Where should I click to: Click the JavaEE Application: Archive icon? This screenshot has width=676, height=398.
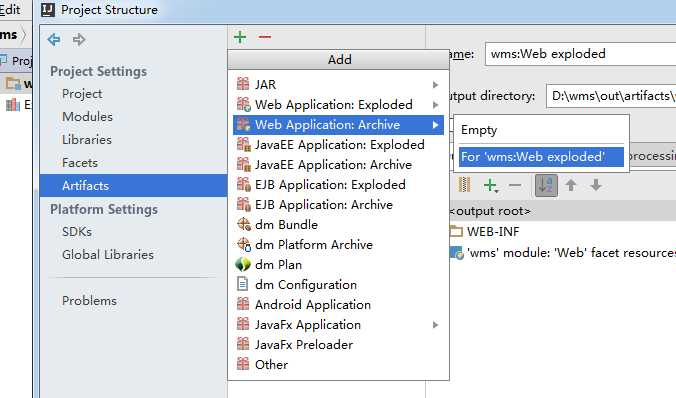(243, 164)
